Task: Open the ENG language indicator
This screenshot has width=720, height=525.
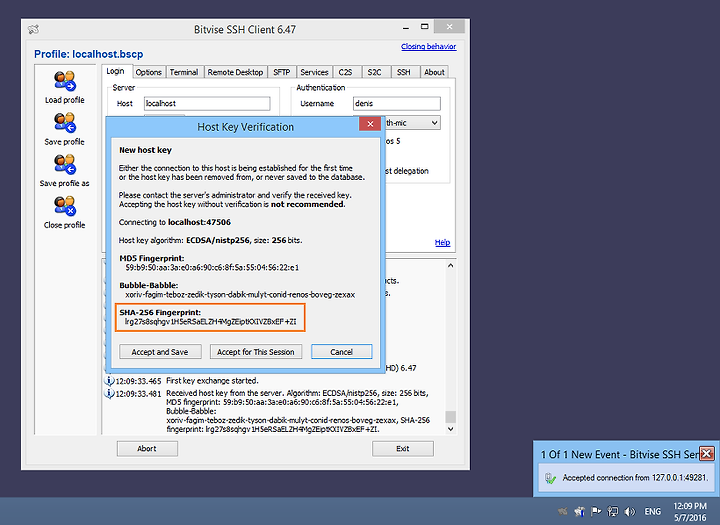Action: click(652, 511)
